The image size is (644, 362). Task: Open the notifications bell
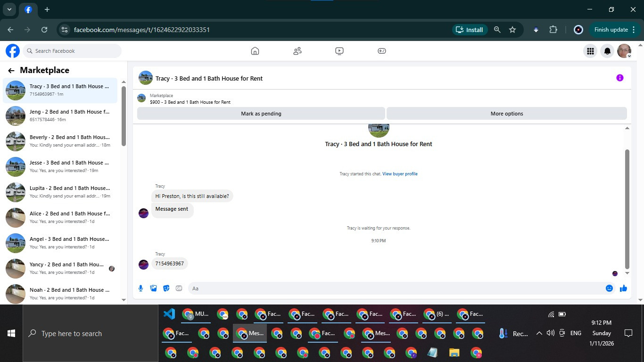pos(607,51)
